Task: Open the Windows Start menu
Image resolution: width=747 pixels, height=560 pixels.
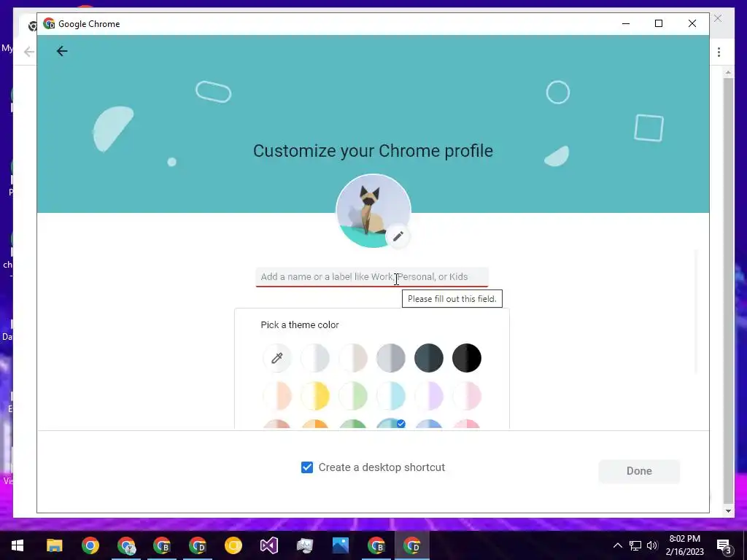Action: pos(18,545)
